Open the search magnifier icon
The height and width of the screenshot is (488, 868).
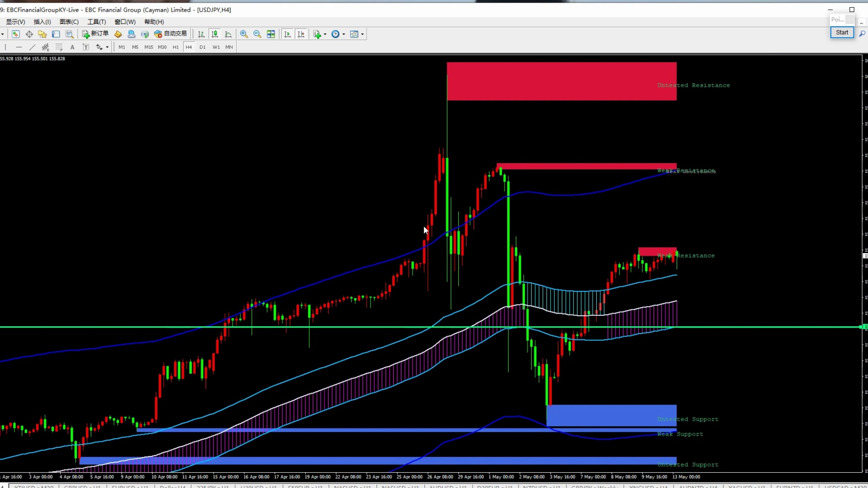click(x=862, y=33)
